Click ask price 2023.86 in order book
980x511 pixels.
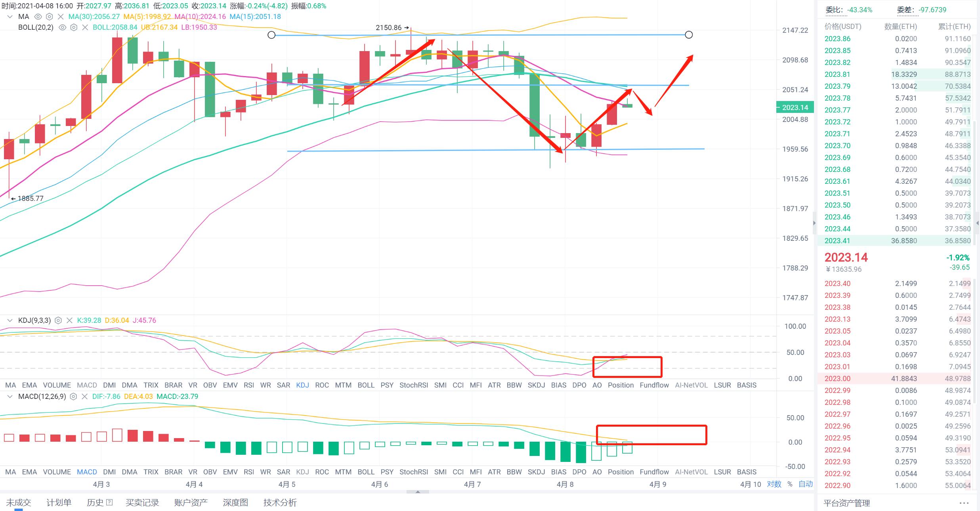click(x=837, y=39)
